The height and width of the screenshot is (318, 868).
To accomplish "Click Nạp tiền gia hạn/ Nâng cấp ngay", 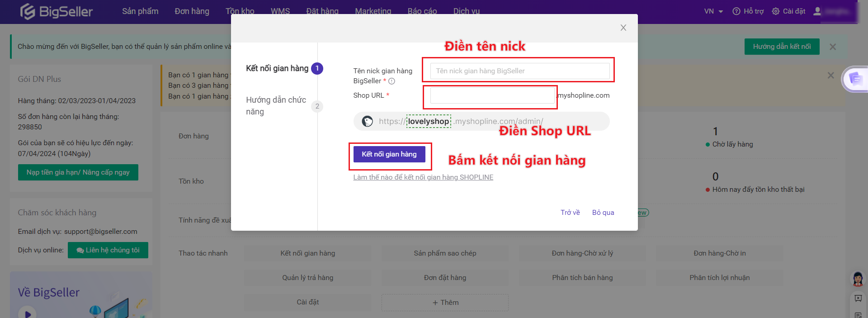I will click(78, 172).
